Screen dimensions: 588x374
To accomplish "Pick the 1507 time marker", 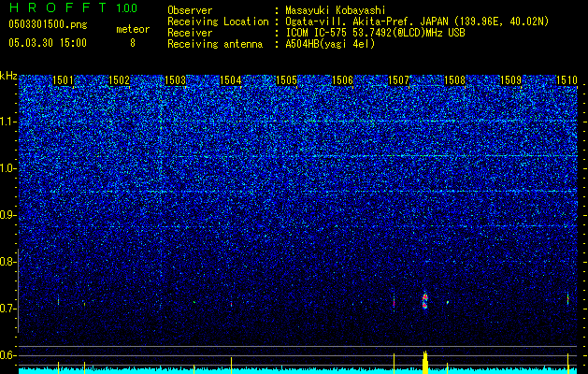I will pos(398,80).
